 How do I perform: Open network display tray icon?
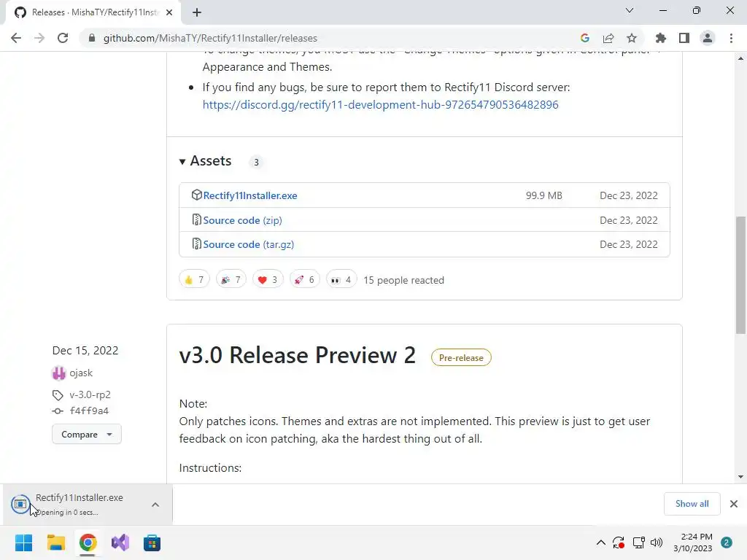[638, 542]
